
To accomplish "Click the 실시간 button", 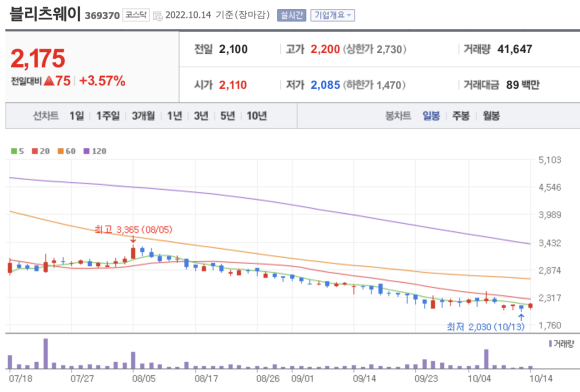I will 291,15.
